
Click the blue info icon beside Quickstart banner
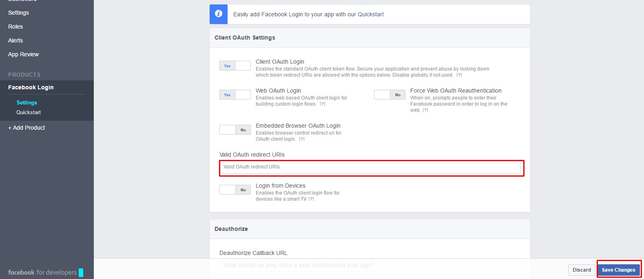tap(219, 14)
